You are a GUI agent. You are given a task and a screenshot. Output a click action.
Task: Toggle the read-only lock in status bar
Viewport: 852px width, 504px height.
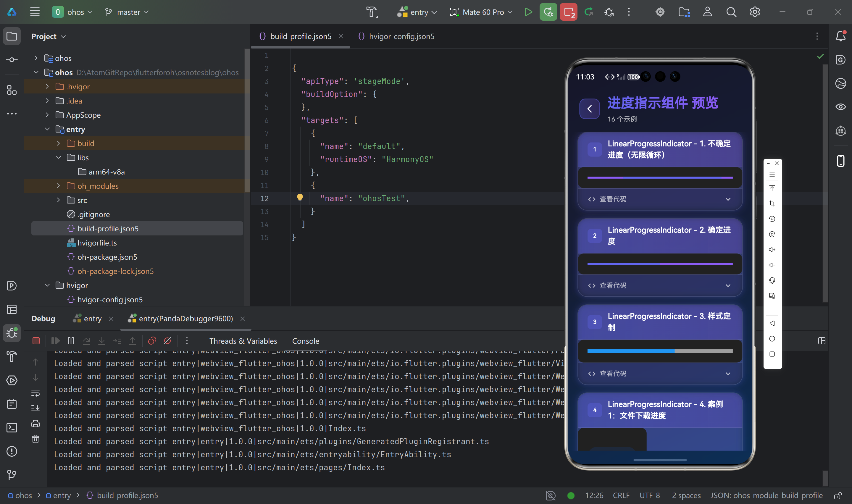(x=838, y=495)
